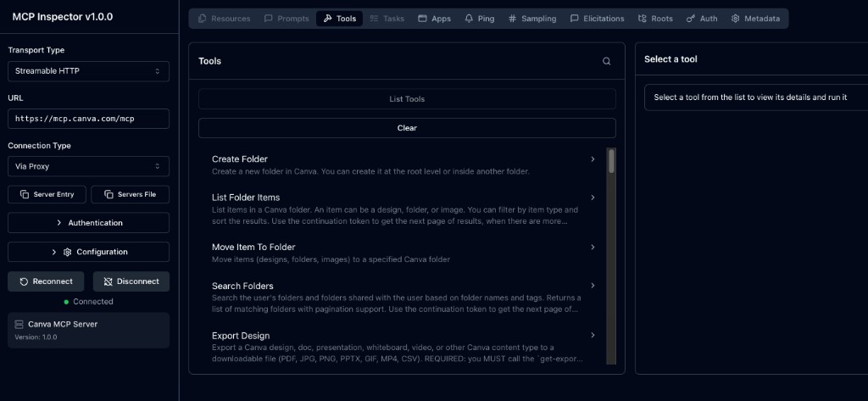Click the MCP Inspector v1.0.0 title
Image resolution: width=868 pixels, height=401 pixels.
(x=63, y=17)
